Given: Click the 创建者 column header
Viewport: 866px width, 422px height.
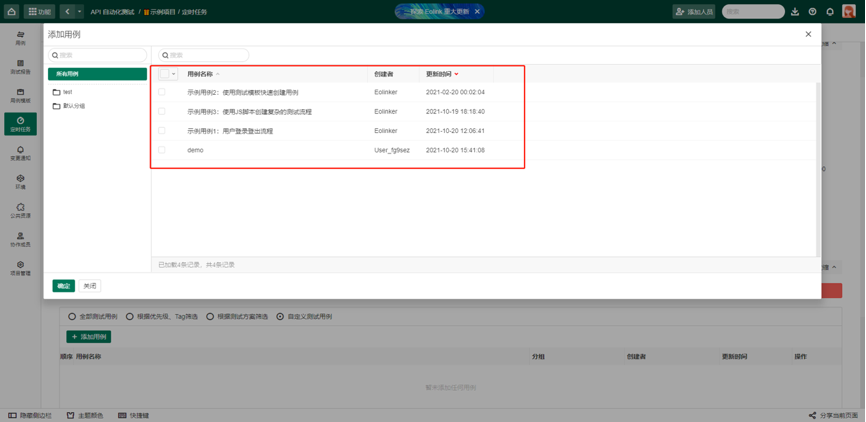Looking at the screenshot, I should pyautogui.click(x=384, y=74).
